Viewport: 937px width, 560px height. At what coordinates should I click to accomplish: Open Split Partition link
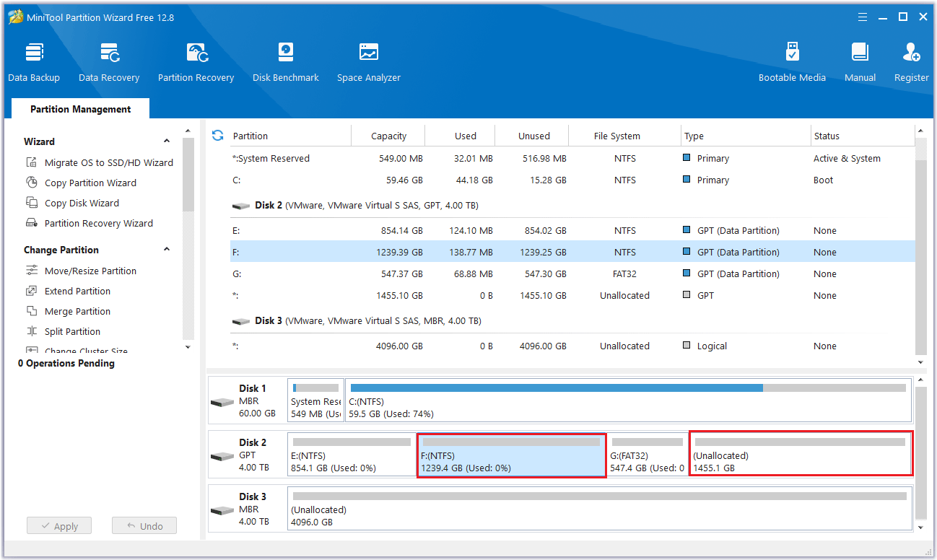(x=72, y=331)
